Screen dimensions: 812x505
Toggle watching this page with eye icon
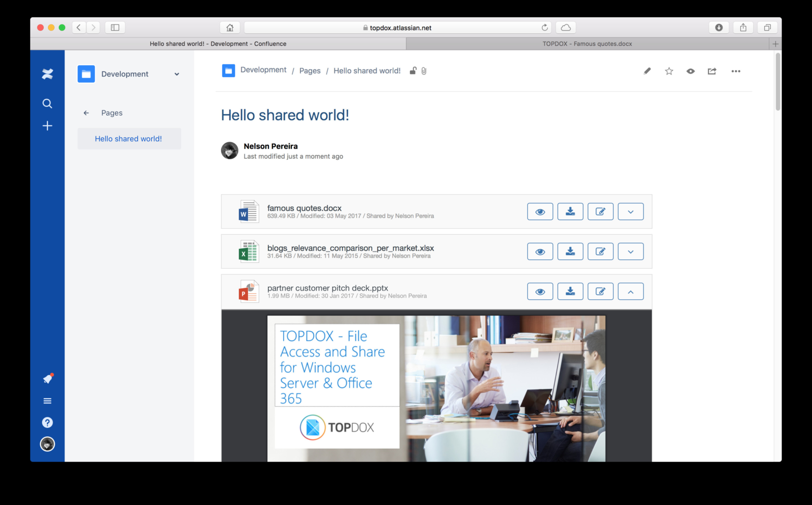coord(691,71)
